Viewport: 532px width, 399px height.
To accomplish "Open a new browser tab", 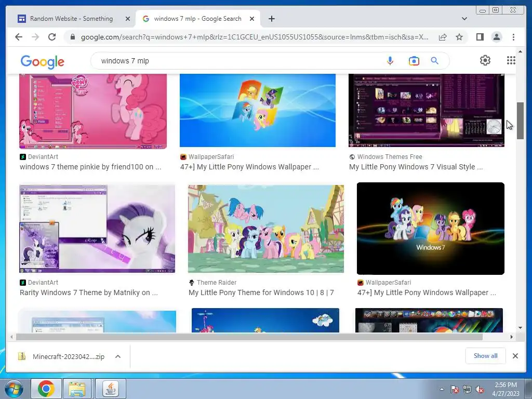I will tap(271, 19).
